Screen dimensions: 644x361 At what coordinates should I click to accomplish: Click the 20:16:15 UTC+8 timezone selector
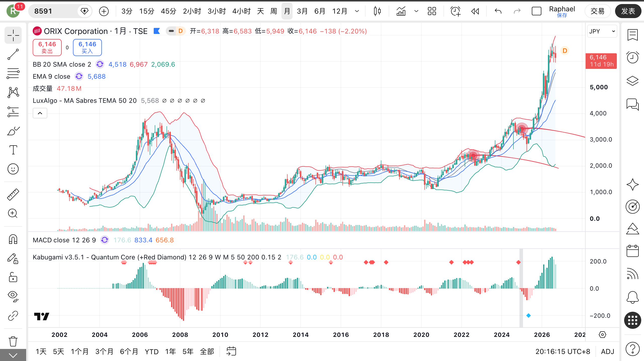pos(563,351)
